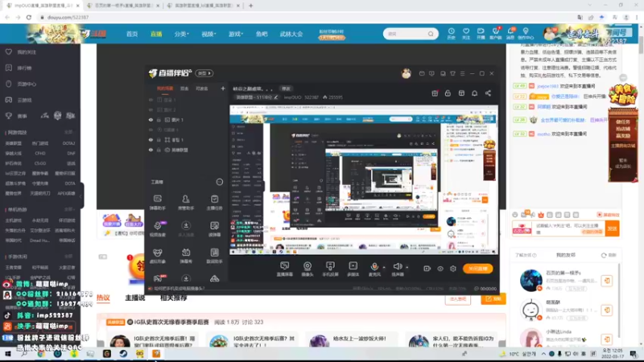Toggle visibility of 图片 1 layer
The image size is (644, 362).
tap(151, 120)
